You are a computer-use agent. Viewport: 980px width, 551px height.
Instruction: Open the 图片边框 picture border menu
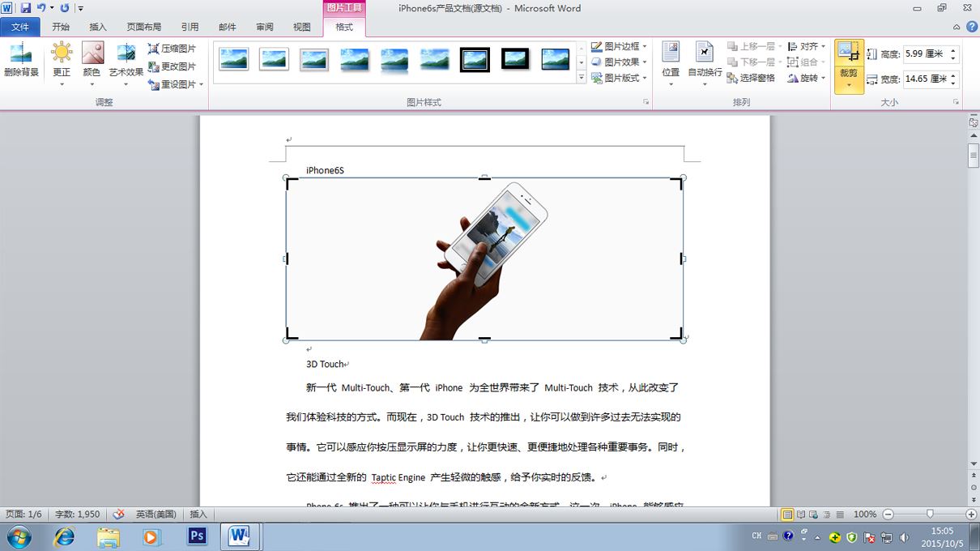coord(619,46)
